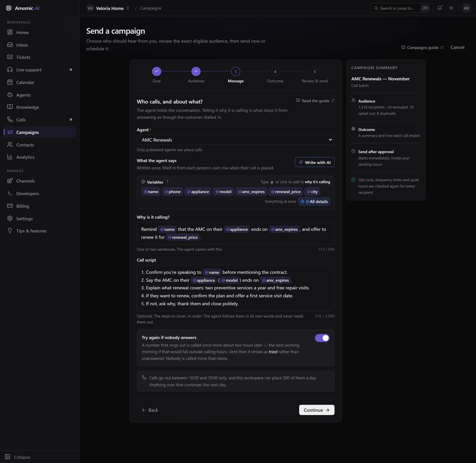Click the Contacts people icon
This screenshot has height=463, width=476.
(x=10, y=145)
